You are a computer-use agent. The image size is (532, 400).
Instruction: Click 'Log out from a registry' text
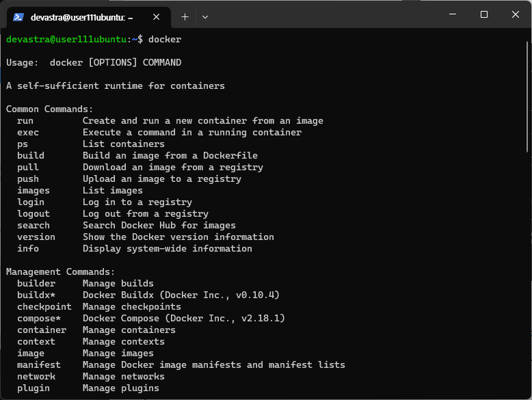[x=146, y=214]
